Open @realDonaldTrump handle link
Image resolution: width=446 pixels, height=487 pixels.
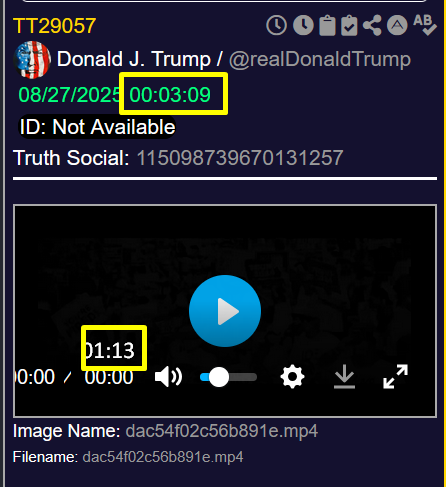320,60
